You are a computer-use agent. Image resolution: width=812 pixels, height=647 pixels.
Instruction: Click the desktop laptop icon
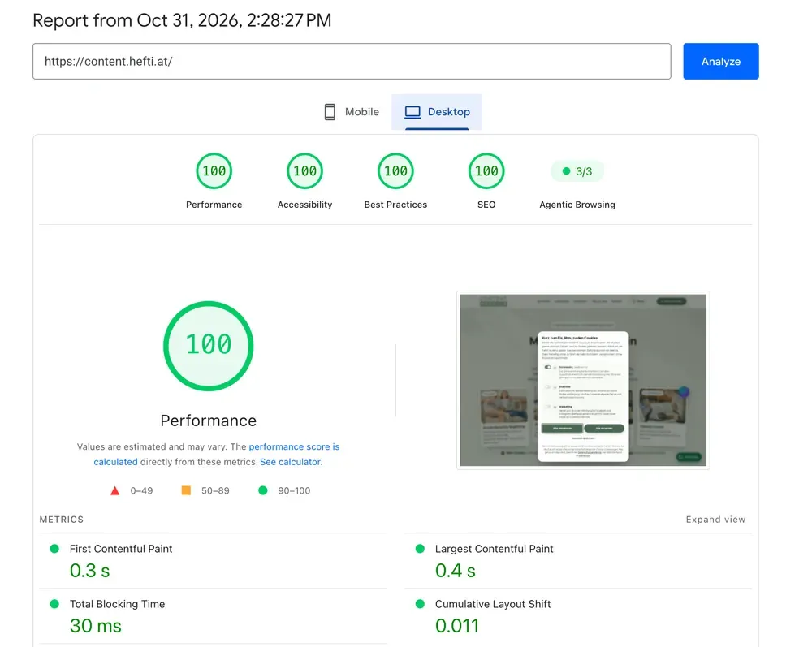point(412,112)
